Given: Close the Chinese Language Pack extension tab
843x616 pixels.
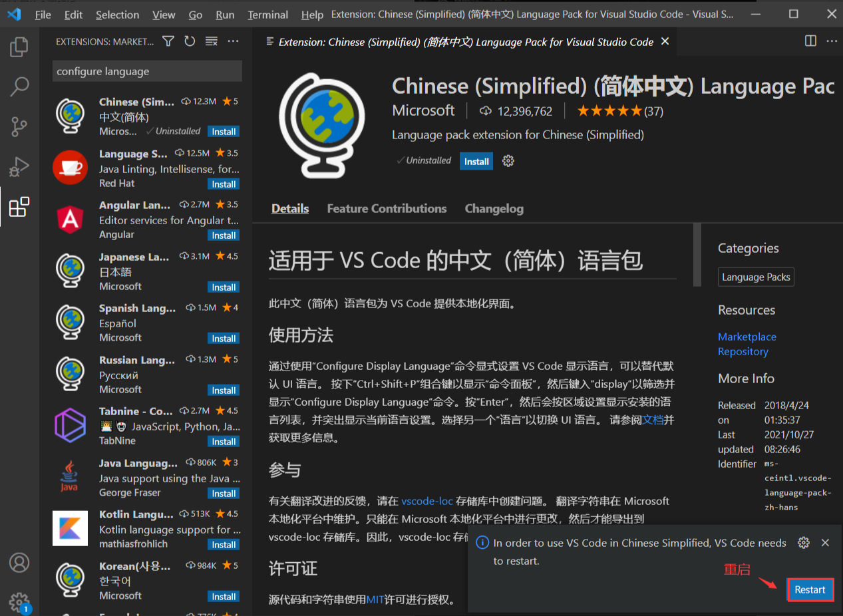Looking at the screenshot, I should pos(665,41).
